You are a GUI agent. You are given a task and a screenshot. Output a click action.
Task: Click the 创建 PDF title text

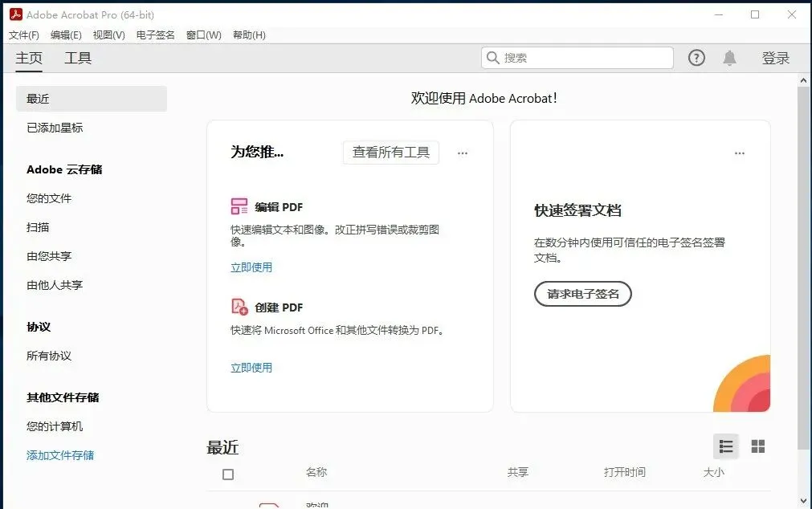pyautogui.click(x=279, y=307)
